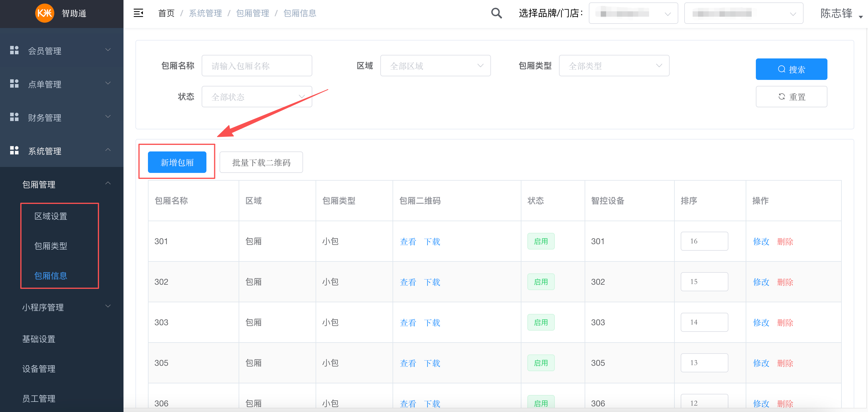Open the 全部状态 dropdown

(257, 97)
